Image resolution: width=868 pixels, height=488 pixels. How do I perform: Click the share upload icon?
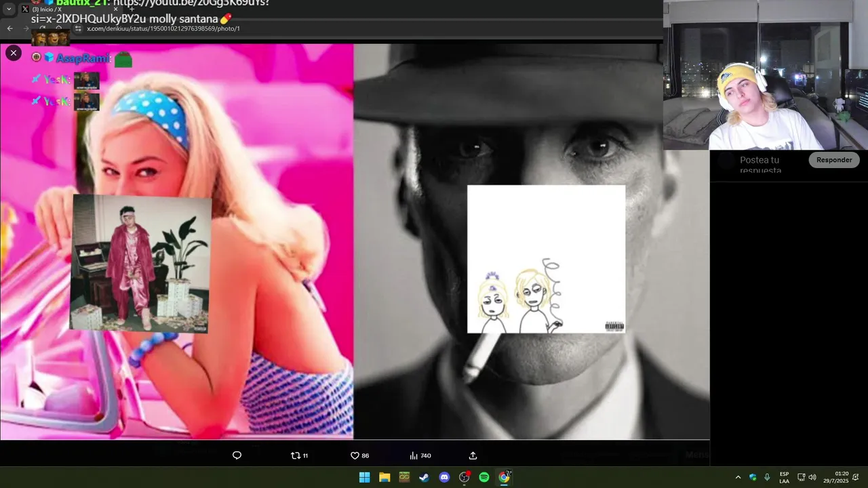point(473,455)
